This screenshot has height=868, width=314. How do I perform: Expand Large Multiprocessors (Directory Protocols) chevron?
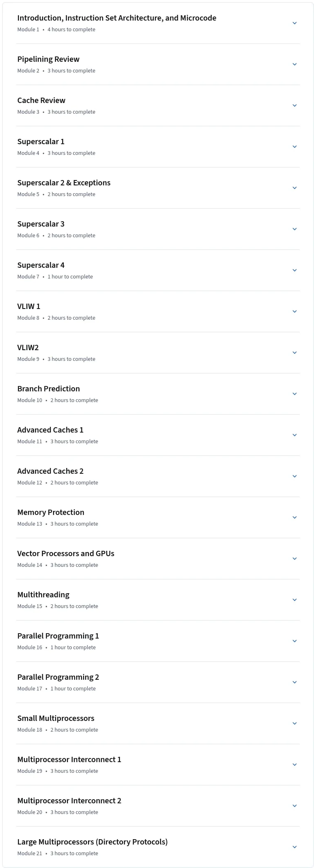click(x=295, y=847)
